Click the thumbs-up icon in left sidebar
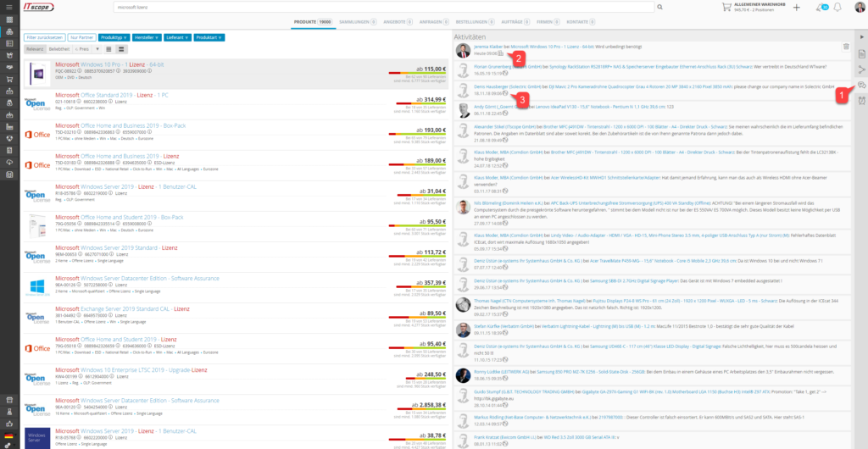 (9, 424)
